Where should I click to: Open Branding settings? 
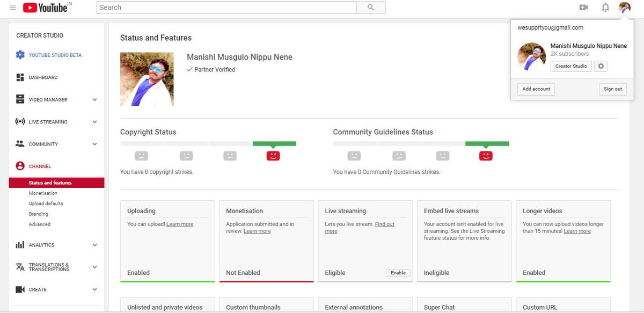[39, 214]
